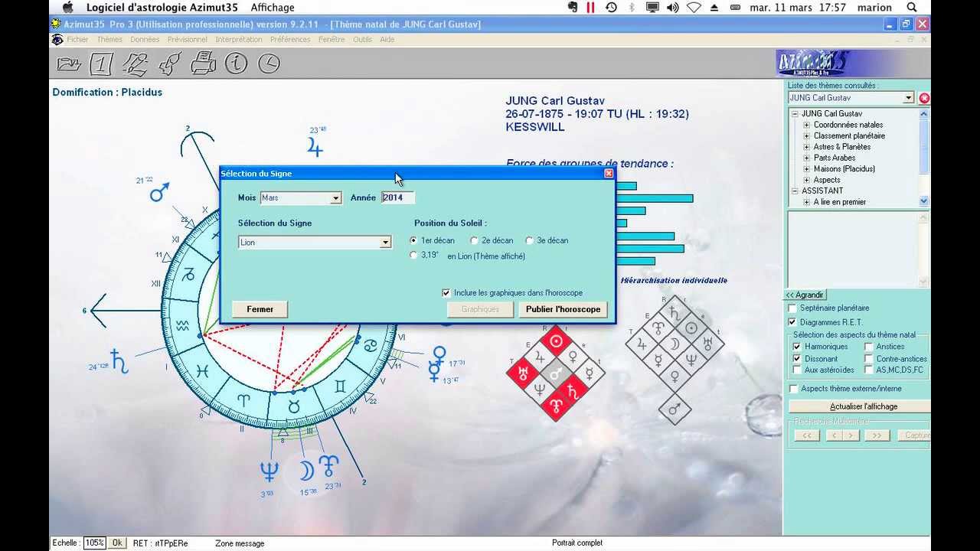Expand 'Parts Arabes' tree node
The image size is (980, 551).
pos(806,158)
